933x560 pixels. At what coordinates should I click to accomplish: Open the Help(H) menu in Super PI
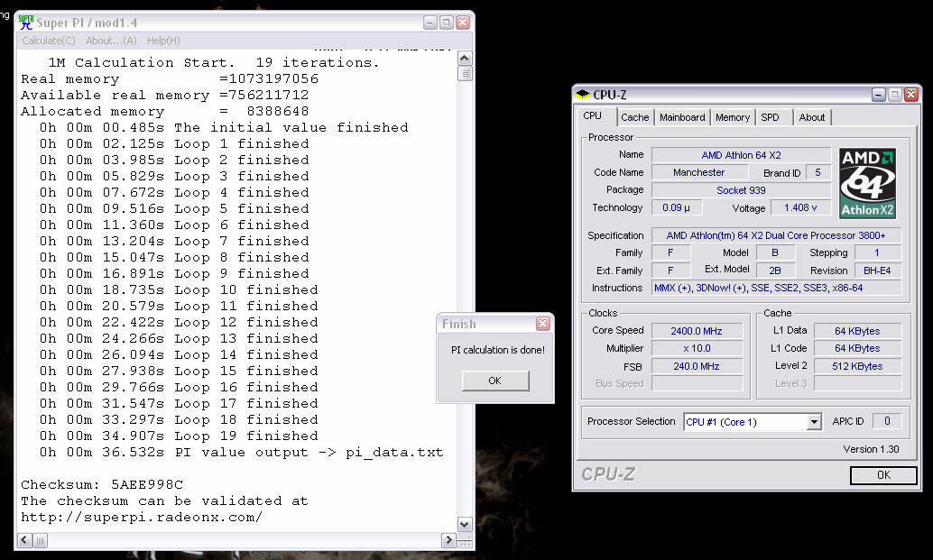point(163,41)
